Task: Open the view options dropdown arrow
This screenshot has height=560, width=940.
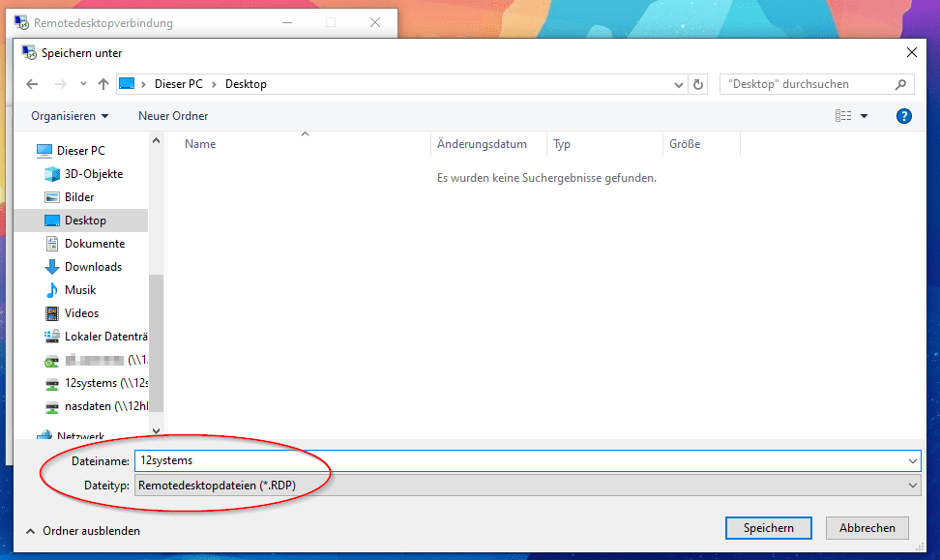Action: pos(864,116)
